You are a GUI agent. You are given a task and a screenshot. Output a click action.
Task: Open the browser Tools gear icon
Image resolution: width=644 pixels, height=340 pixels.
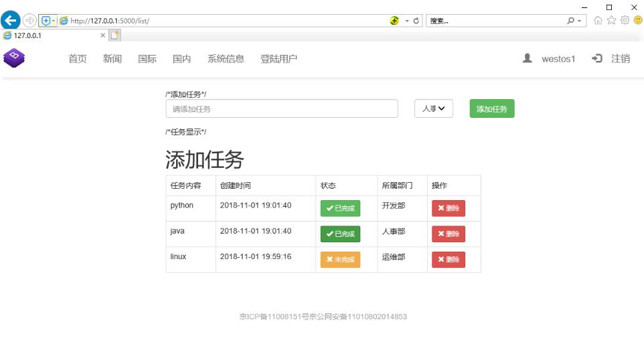coord(625,20)
